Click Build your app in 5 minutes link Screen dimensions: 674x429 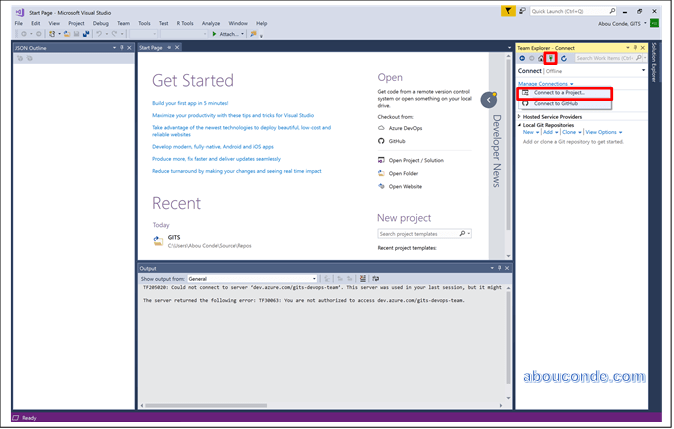click(x=190, y=103)
